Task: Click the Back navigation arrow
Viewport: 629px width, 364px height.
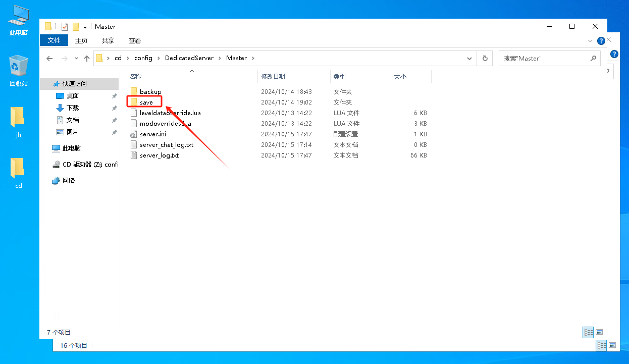Action: [x=49, y=59]
